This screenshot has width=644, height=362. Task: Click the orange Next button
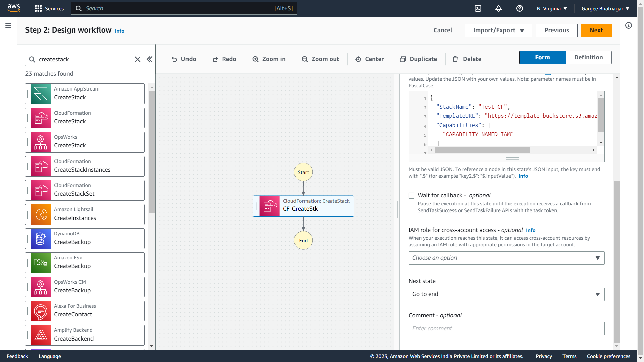coord(596,30)
